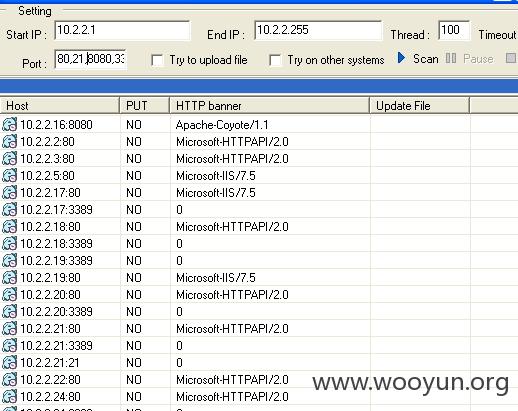518x411 pixels.
Task: Click Microsoft-HTTPAPI/2.0 banner of 10.2.2.2:80
Action: tap(232, 142)
